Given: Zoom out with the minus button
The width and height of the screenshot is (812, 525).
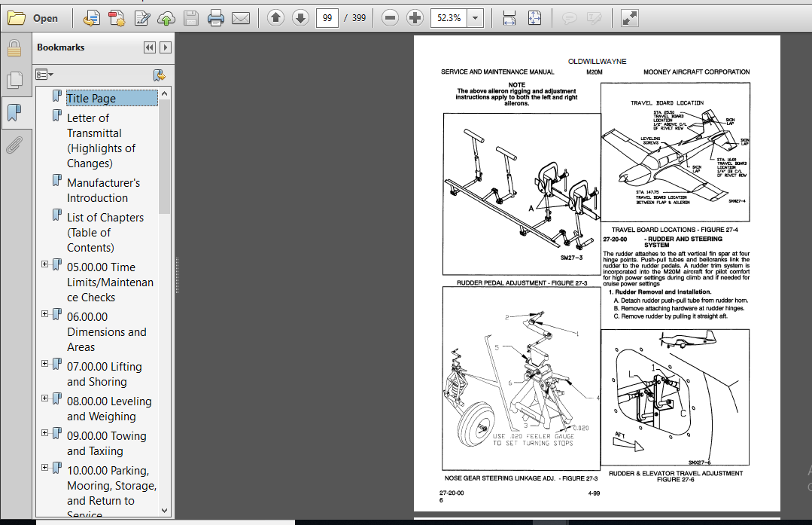Looking at the screenshot, I should (390, 18).
